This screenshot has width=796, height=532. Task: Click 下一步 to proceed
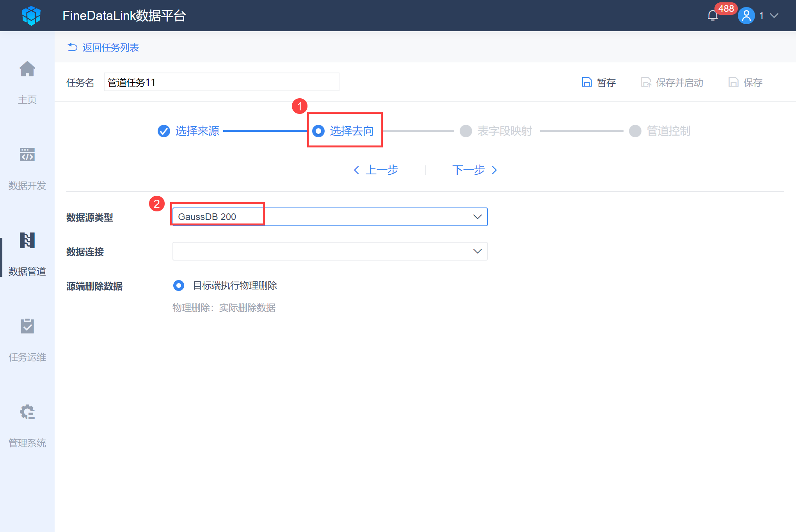pos(474,170)
